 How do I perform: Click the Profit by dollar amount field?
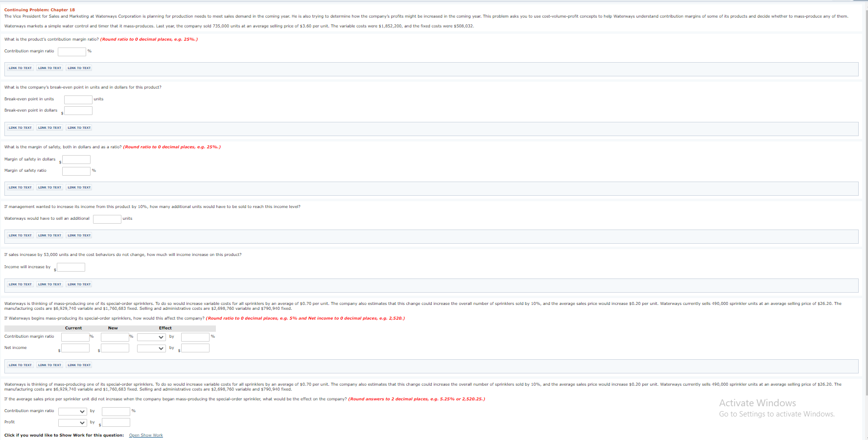click(x=116, y=422)
